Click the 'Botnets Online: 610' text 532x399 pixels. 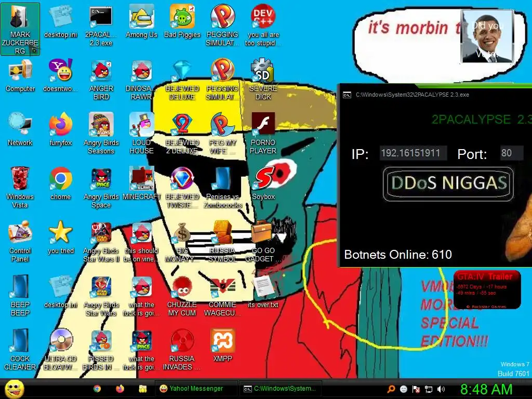[397, 255]
